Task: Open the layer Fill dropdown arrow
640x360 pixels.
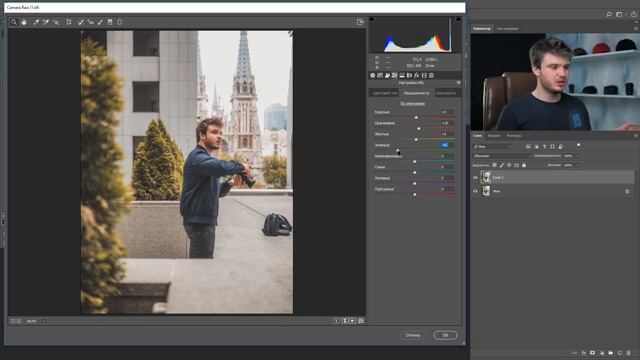Action: click(x=577, y=165)
